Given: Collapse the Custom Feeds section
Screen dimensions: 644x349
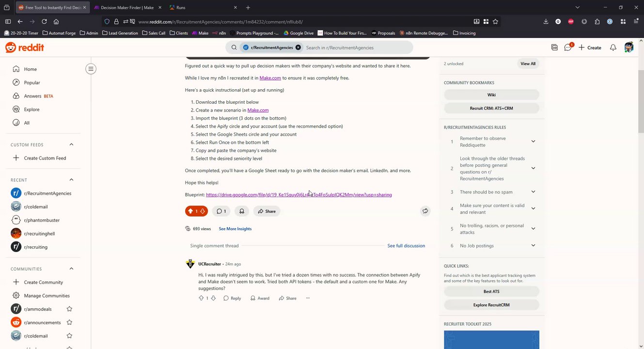Looking at the screenshot, I should point(71,144).
